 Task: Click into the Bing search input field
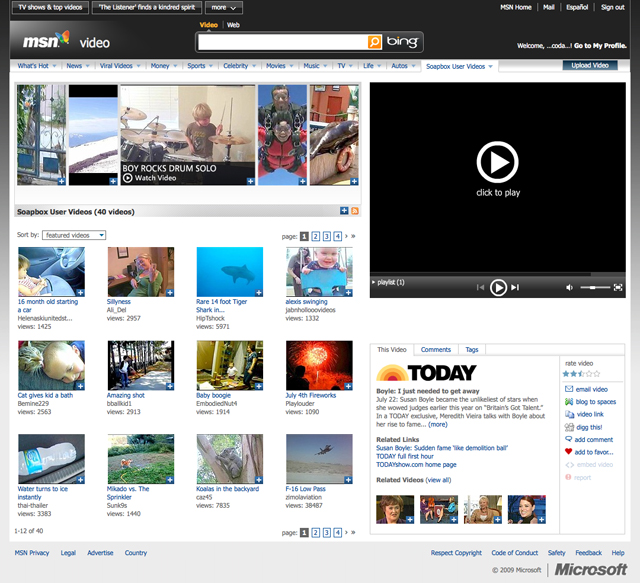[x=282, y=42]
